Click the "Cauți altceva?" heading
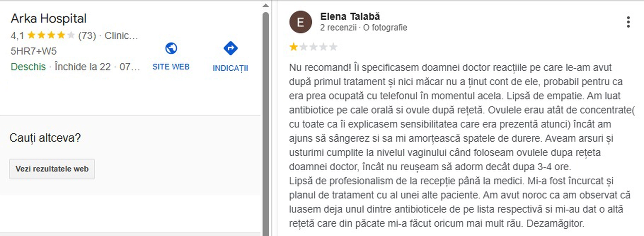The width and height of the screenshot is (644, 236). [45, 138]
